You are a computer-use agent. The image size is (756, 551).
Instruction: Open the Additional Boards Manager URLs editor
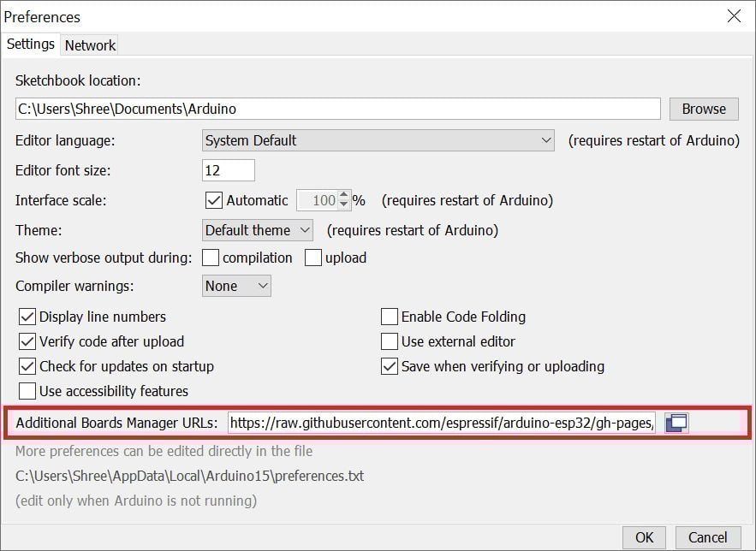click(x=676, y=422)
